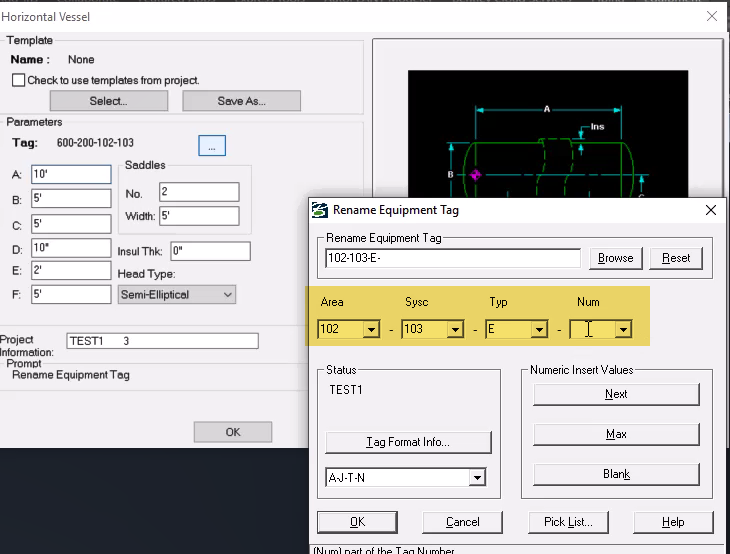Click Max numeric insert value button

(616, 434)
